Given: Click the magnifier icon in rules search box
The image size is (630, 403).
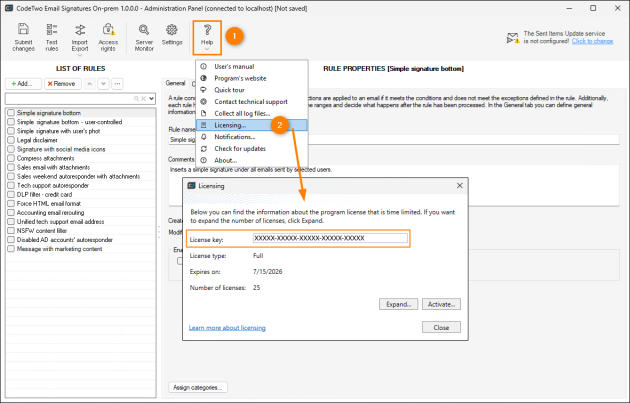Looking at the screenshot, I should [x=137, y=98].
